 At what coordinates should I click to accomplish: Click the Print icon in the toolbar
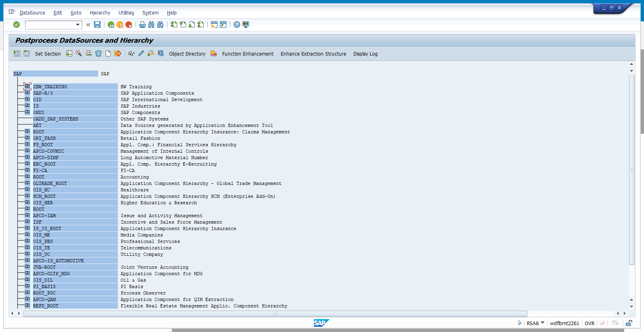pos(142,25)
